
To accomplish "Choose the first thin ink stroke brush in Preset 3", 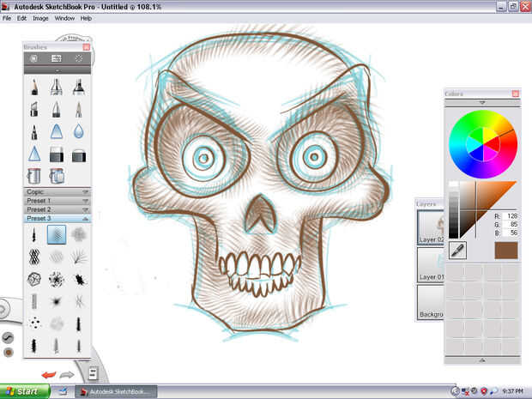I will [33, 234].
